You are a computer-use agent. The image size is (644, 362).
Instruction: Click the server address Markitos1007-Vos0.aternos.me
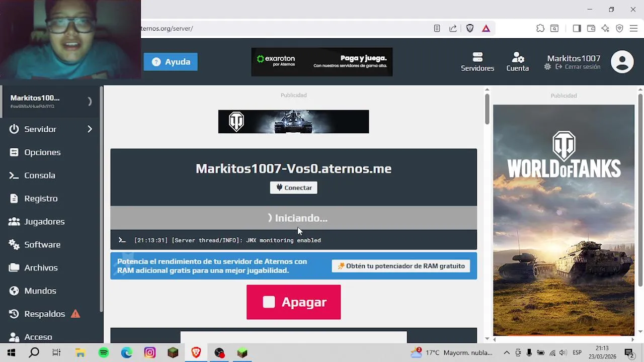[294, 168]
